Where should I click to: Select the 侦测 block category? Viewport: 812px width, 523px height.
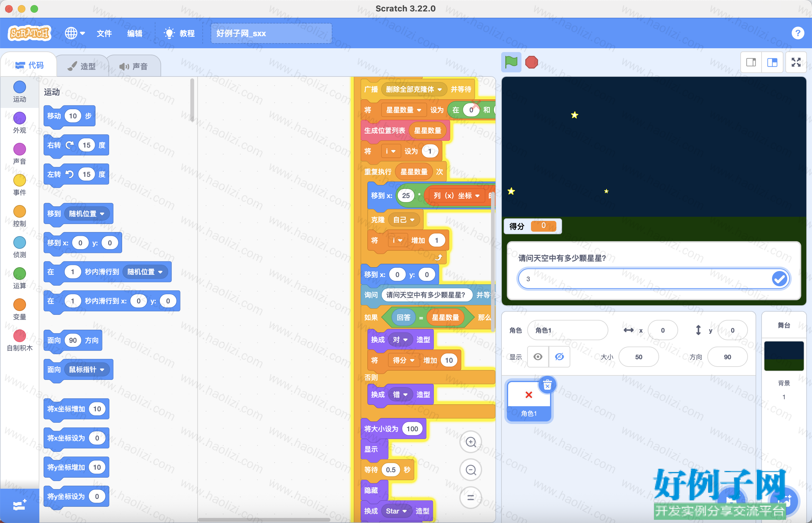pos(19,247)
